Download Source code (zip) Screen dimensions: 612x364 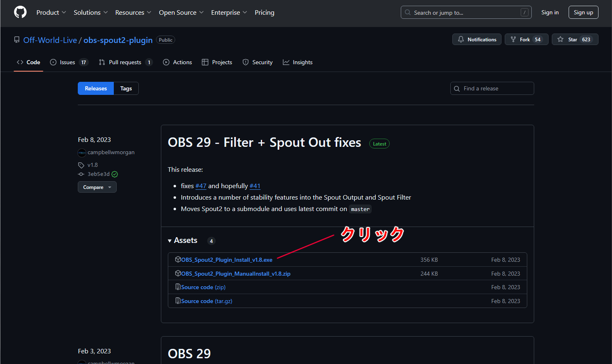tap(203, 287)
